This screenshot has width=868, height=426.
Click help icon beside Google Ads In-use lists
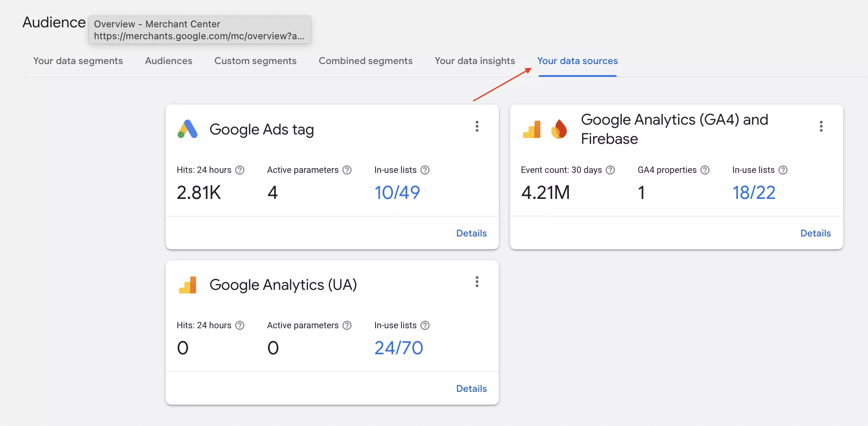425,170
